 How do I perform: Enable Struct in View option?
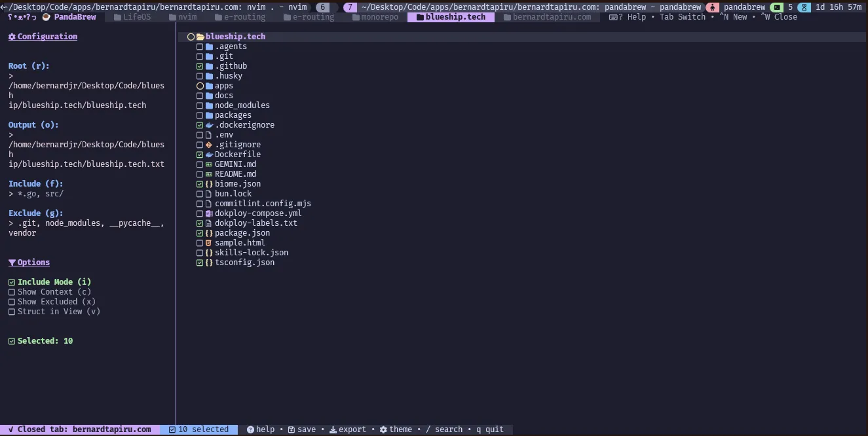point(12,311)
